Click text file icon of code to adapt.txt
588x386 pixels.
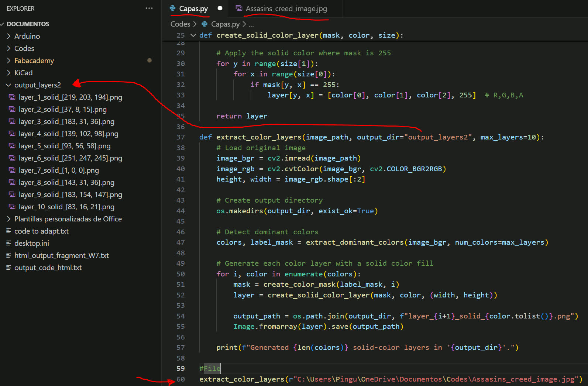click(8, 231)
